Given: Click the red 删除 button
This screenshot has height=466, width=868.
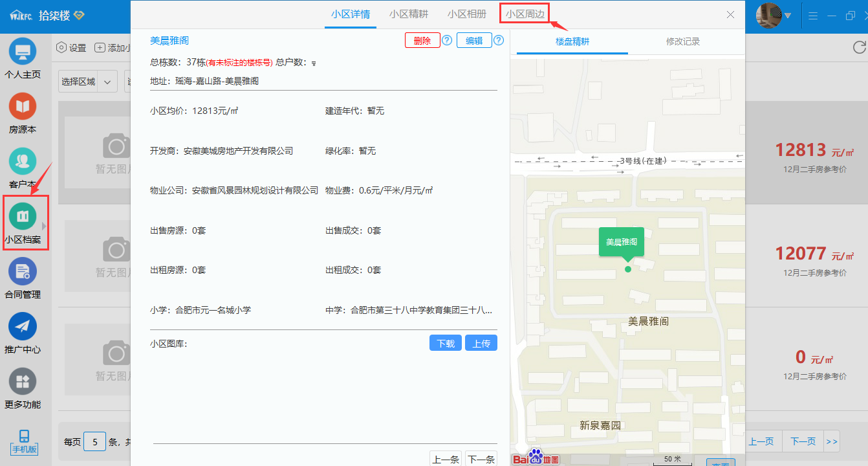Looking at the screenshot, I should pos(422,40).
